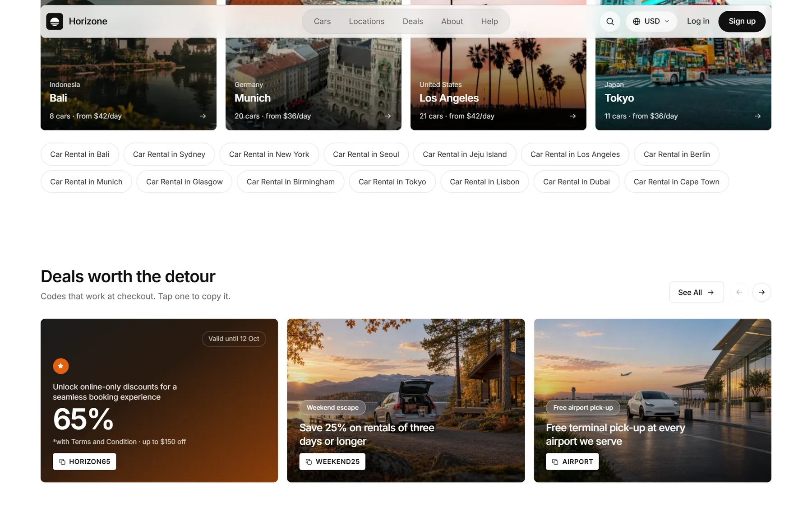Select Car Rental in Birmingham chip
The image size is (812, 508).
[x=291, y=182]
